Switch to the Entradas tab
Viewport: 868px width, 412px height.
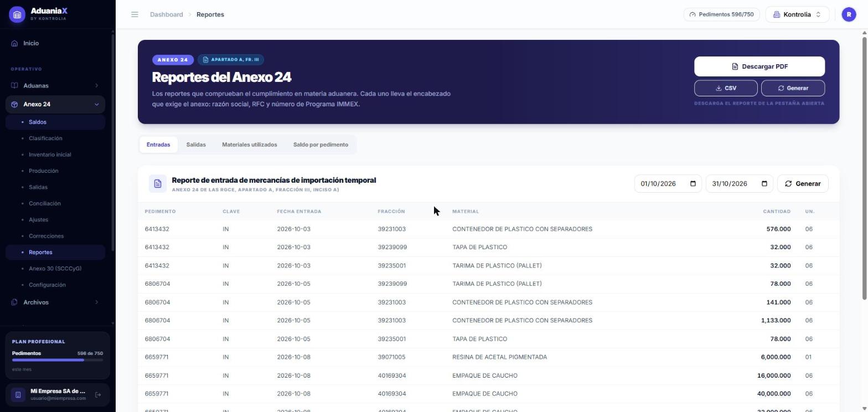coord(158,145)
